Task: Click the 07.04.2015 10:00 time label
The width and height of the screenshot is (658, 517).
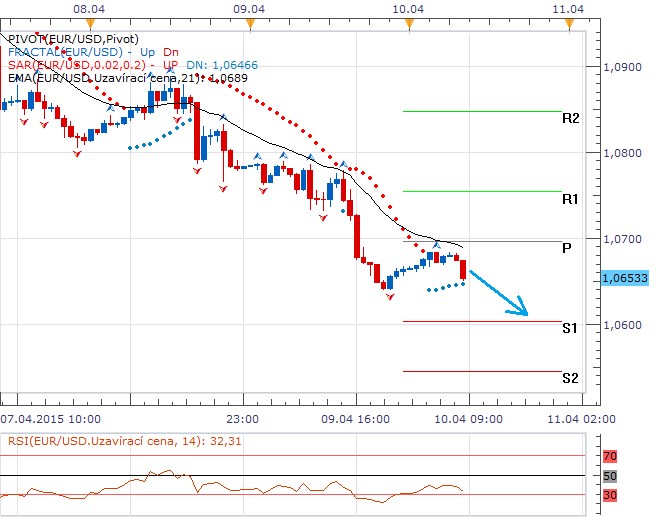Action: (50, 419)
